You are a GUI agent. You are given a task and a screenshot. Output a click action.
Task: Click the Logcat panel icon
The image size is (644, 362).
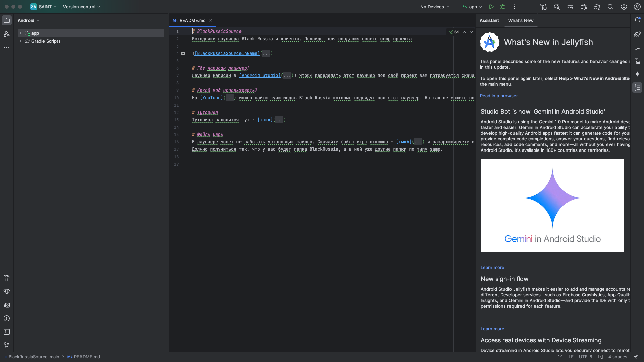pyautogui.click(x=6, y=305)
